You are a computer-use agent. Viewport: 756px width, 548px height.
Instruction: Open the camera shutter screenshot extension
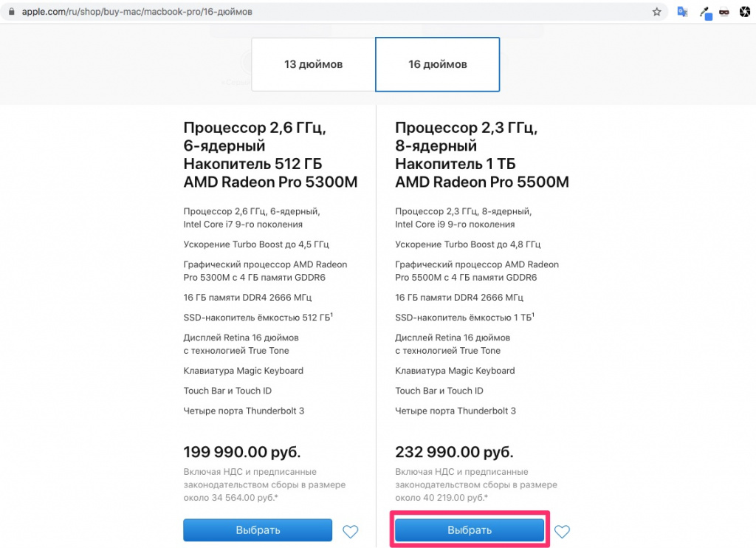(x=745, y=12)
